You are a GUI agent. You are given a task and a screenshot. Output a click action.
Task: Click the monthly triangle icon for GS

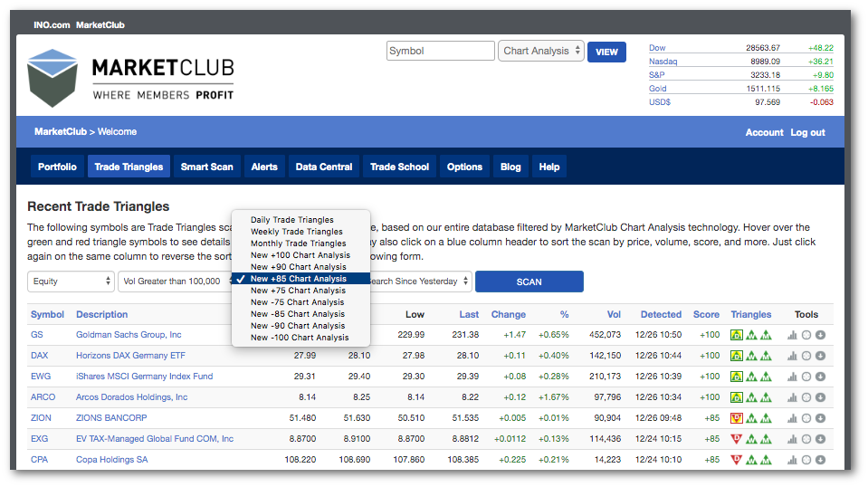(x=766, y=335)
